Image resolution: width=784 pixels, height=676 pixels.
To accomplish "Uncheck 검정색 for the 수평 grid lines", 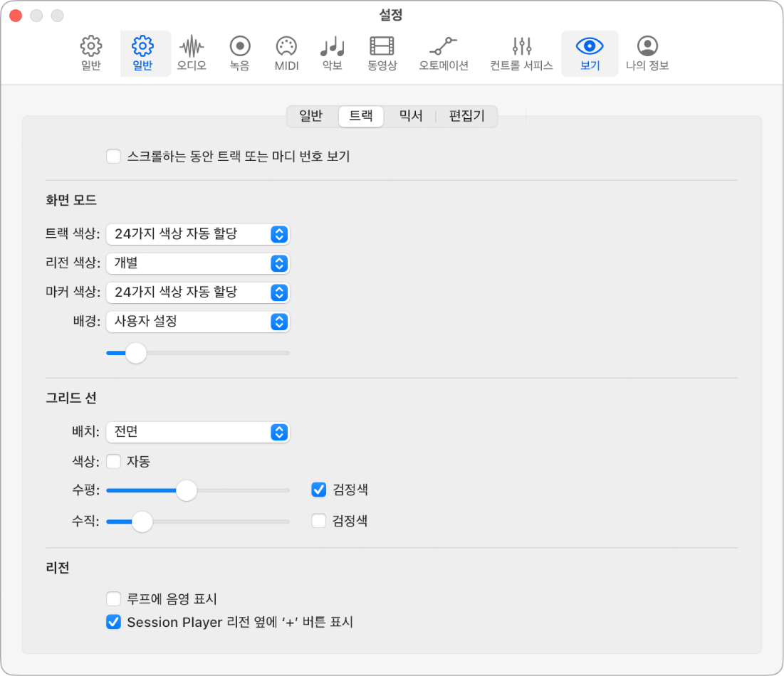I will click(x=318, y=490).
